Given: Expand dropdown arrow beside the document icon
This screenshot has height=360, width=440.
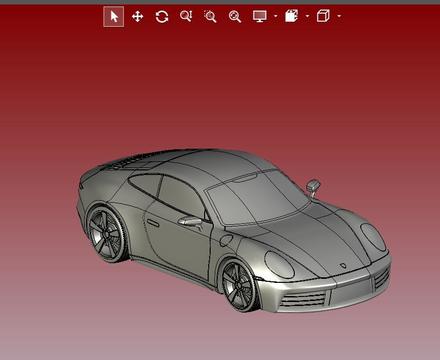Looking at the screenshot, I should [x=307, y=16].
